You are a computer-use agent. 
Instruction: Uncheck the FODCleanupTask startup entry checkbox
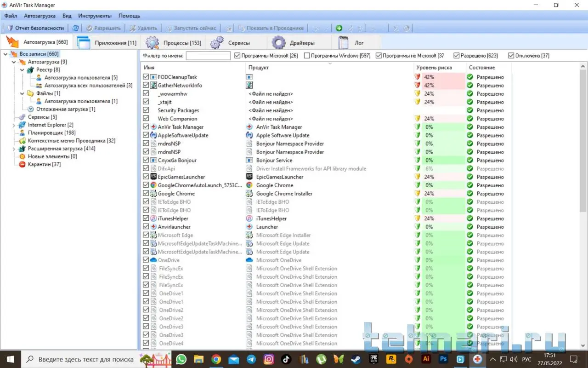pyautogui.click(x=146, y=77)
